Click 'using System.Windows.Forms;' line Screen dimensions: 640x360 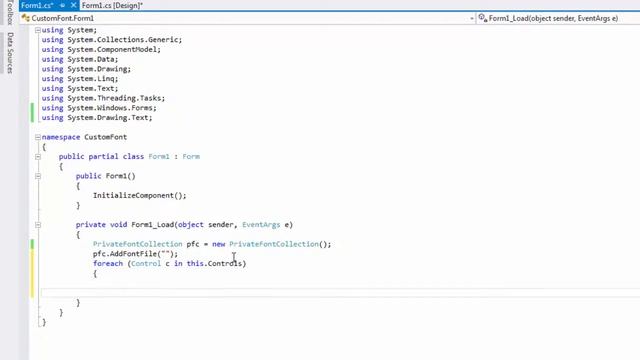[x=99, y=108]
